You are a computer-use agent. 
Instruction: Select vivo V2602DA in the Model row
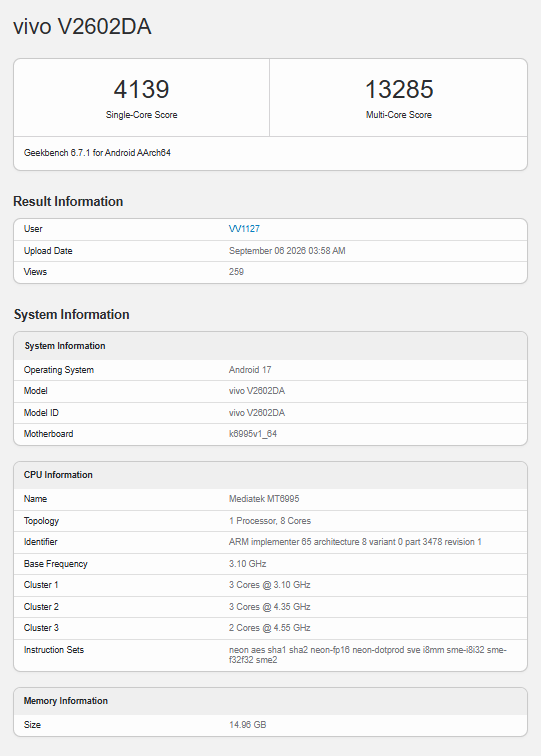257,391
